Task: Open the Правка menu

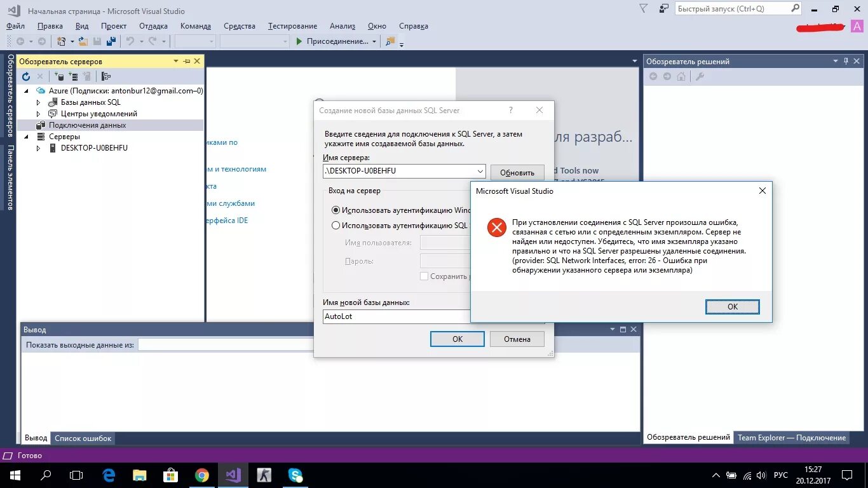Action: click(x=50, y=26)
